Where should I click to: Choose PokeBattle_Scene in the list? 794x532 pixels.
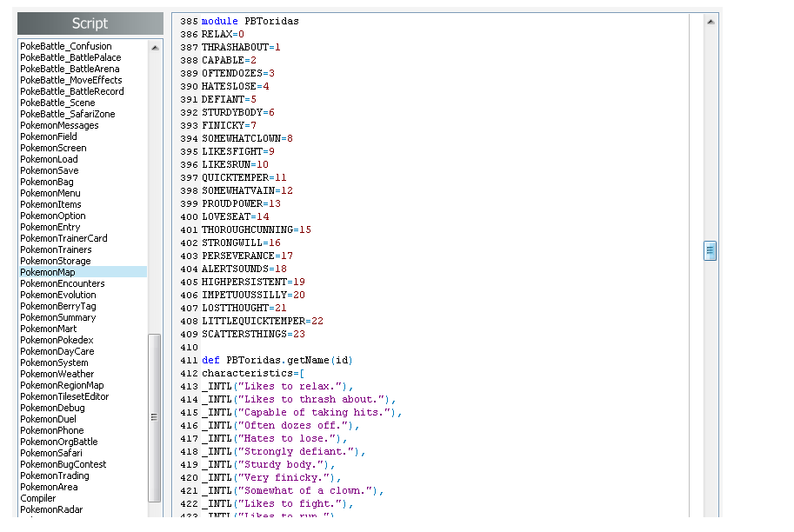pos(57,103)
